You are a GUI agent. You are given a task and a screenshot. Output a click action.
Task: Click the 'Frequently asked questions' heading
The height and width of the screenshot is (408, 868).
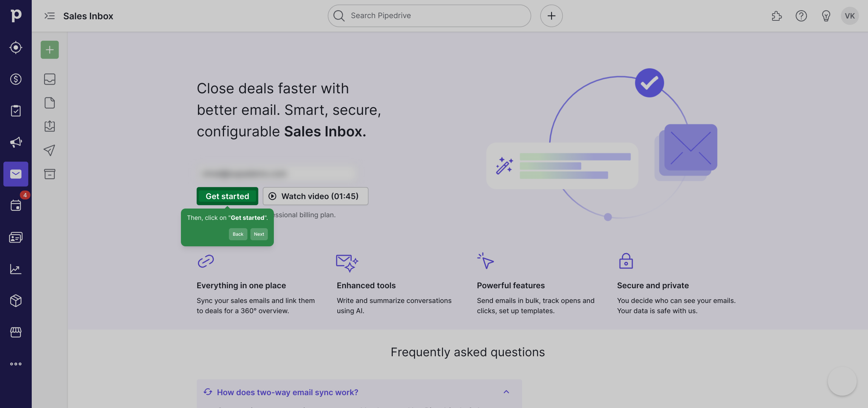[468, 352]
